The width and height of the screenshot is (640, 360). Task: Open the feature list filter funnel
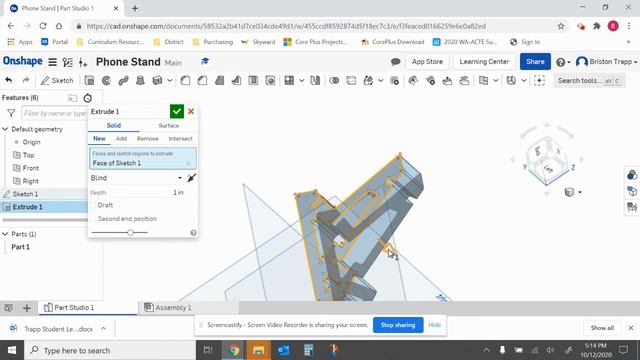click(11, 113)
